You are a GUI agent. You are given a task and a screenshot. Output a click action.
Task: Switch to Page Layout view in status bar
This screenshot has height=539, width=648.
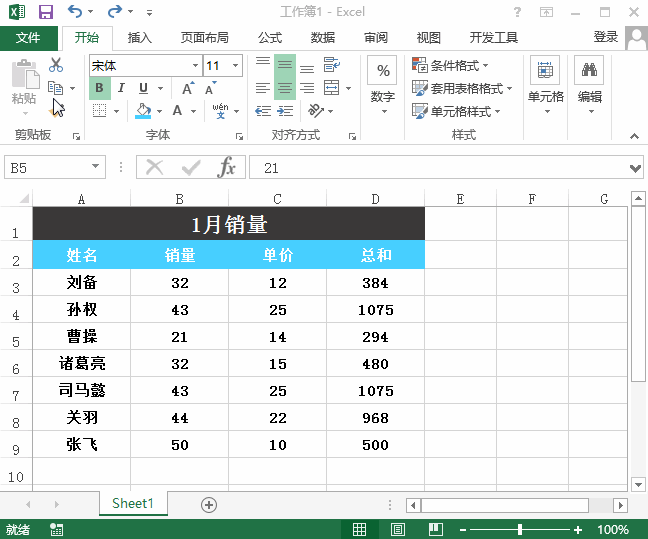point(397,529)
